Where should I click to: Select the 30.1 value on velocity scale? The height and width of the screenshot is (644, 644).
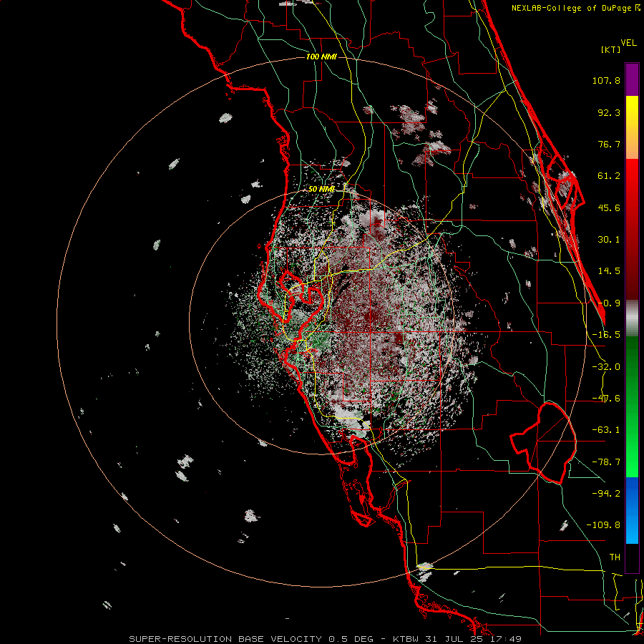(609, 240)
